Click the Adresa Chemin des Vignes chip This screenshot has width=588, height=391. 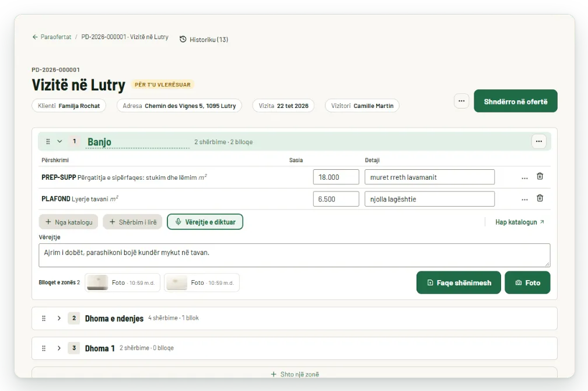[x=179, y=106]
